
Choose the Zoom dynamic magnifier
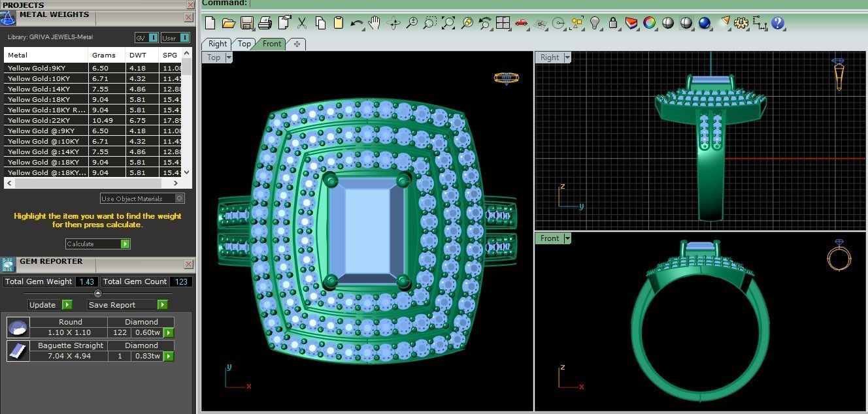(412, 24)
